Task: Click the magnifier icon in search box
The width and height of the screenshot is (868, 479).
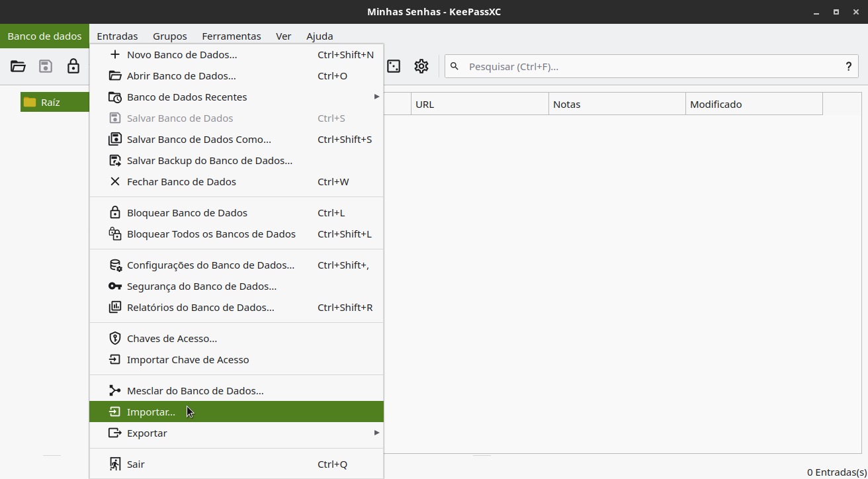Action: 455,66
